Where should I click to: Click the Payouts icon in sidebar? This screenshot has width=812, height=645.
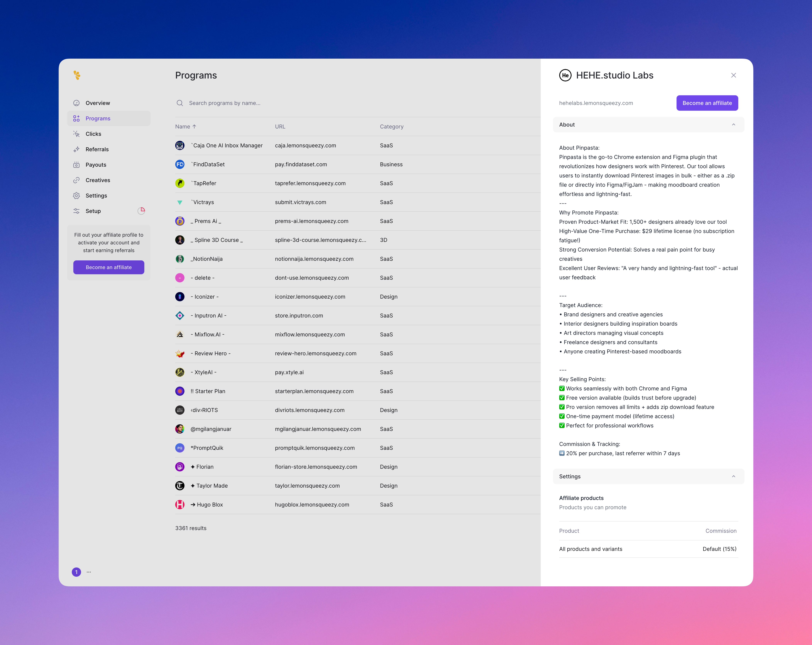76,165
